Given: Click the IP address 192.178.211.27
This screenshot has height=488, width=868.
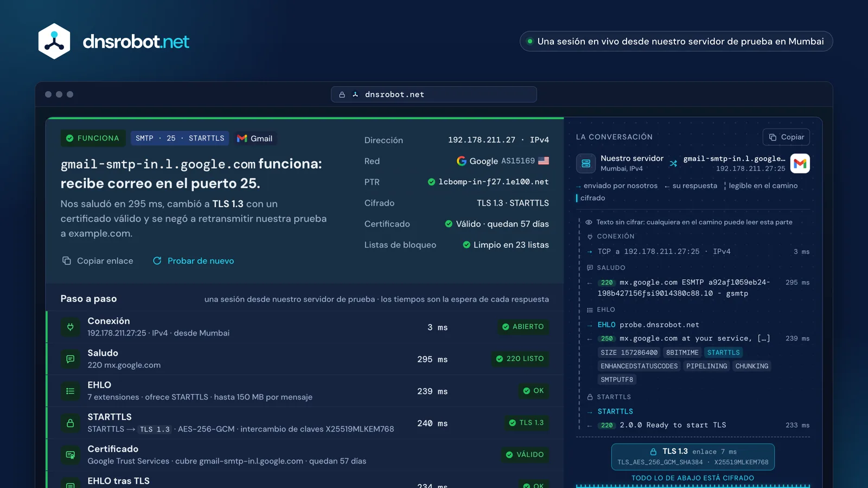Looking at the screenshot, I should (482, 140).
